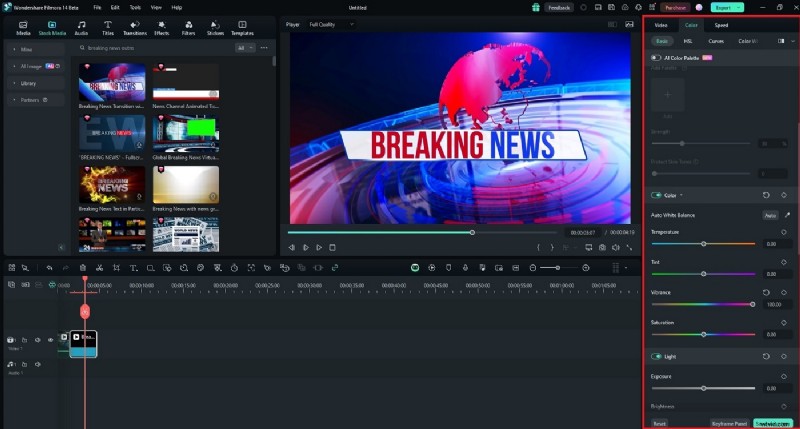
Task: Take a snapshot with the camera icon
Action: click(603, 247)
